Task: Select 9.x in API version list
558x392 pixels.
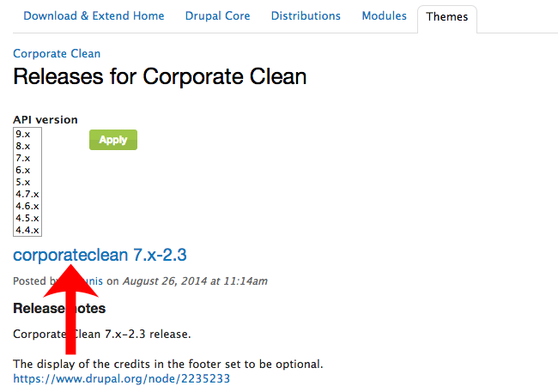Action: (23, 135)
